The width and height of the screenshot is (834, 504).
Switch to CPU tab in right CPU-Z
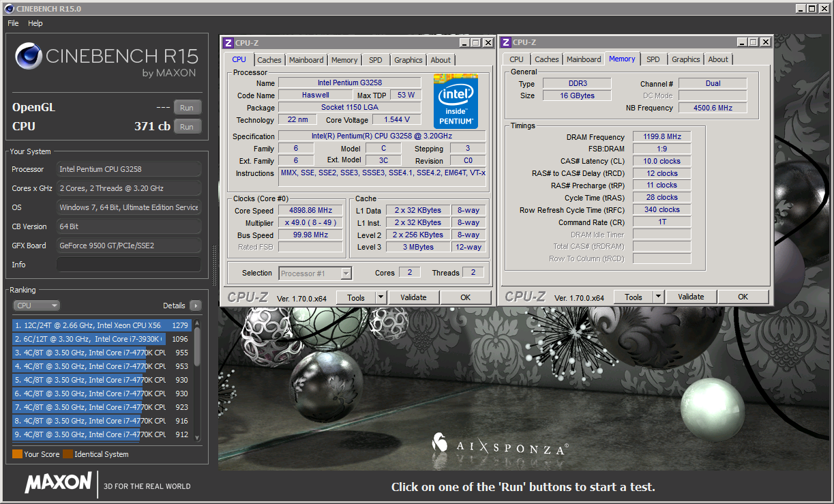(517, 59)
